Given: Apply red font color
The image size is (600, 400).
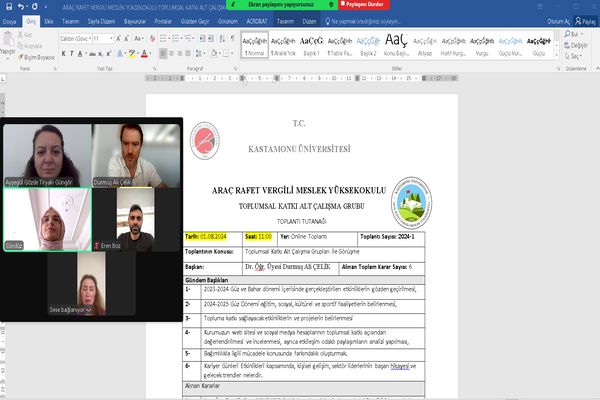Looking at the screenshot, I should click(x=144, y=54).
